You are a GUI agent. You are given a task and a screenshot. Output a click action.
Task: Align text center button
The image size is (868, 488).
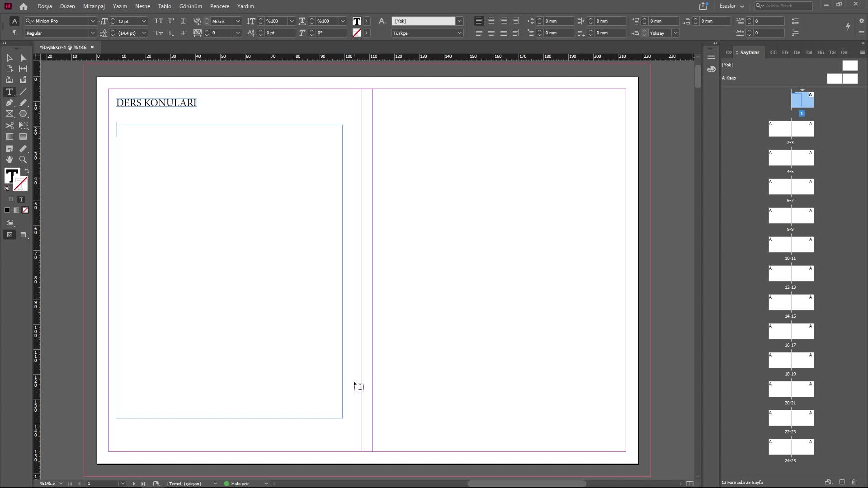[491, 21]
